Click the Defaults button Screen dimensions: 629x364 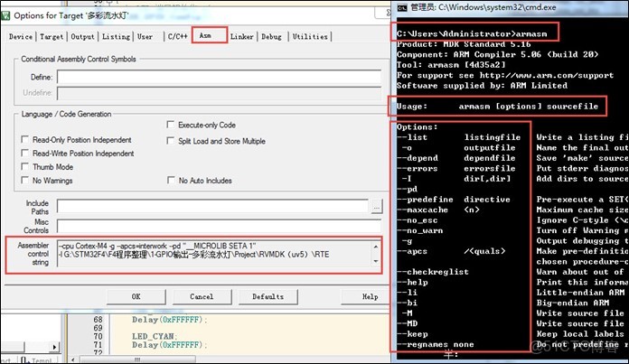(268, 296)
